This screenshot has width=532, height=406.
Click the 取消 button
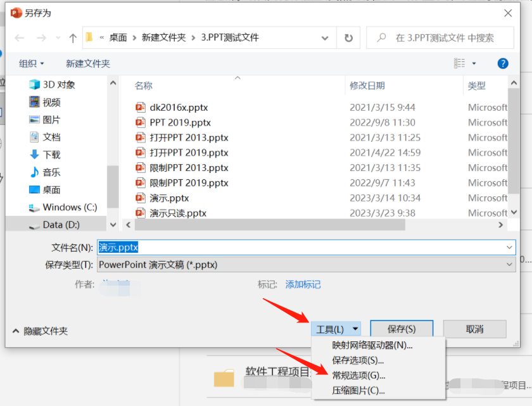point(474,329)
